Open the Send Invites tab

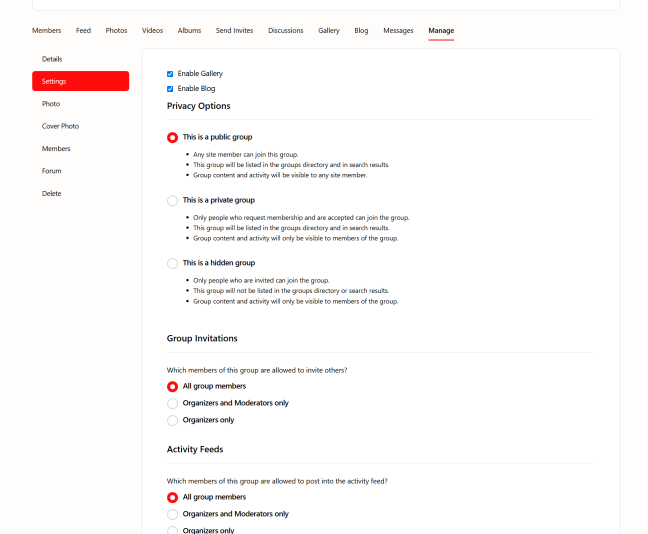coord(234,31)
